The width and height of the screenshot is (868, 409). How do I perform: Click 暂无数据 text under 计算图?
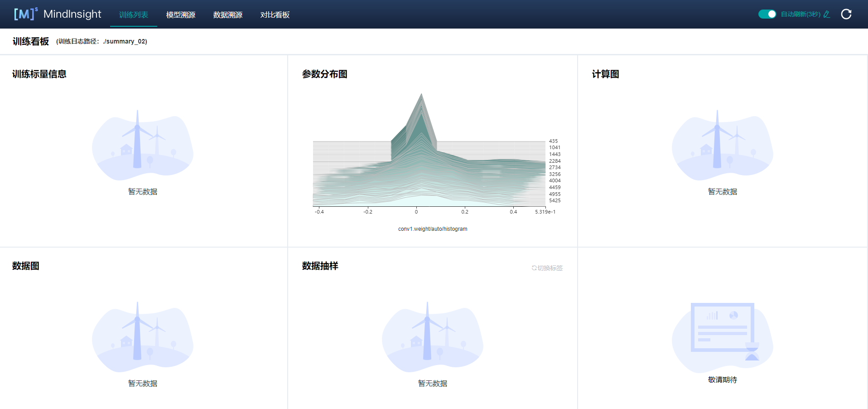pos(723,191)
